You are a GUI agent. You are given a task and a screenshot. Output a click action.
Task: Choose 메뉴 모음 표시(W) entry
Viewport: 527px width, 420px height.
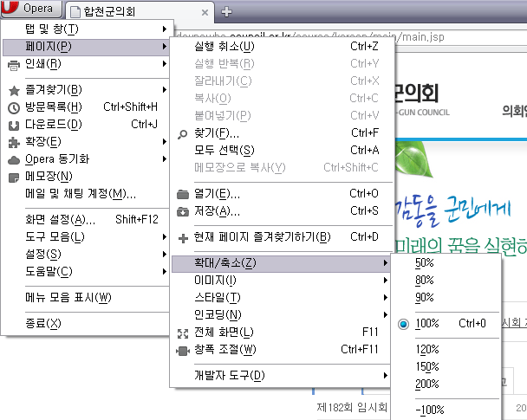86,297
